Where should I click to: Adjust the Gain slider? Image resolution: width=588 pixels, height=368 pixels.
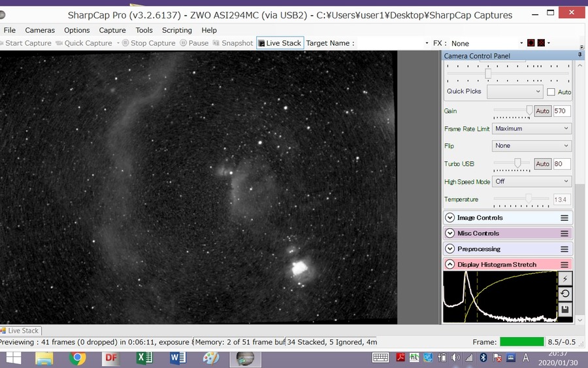point(529,110)
